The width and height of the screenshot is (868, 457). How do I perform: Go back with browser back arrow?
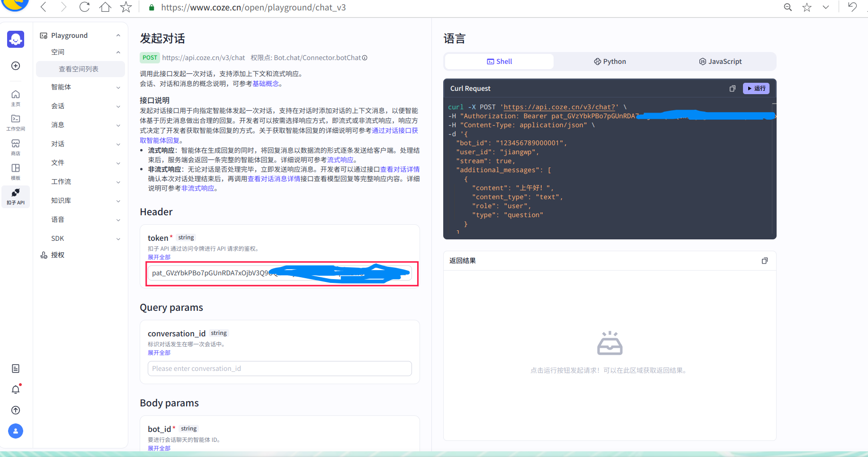point(44,7)
